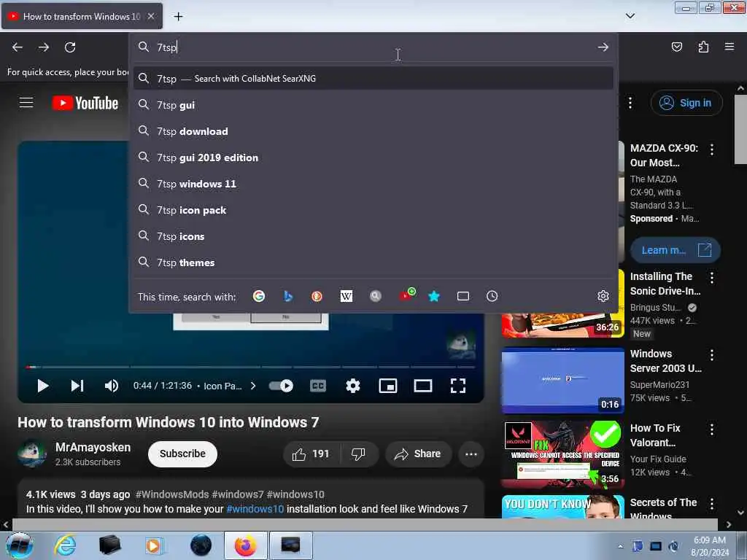Go back with the browser back arrow
Image resolution: width=747 pixels, height=560 pixels.
point(18,47)
